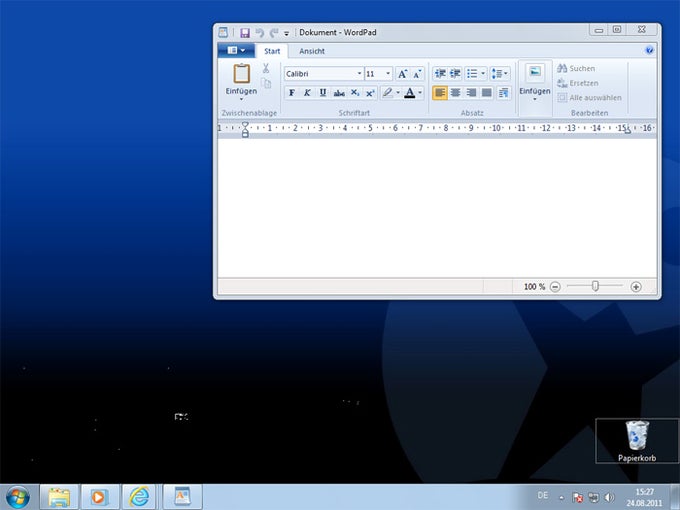Toggle subscript formatting
The width and height of the screenshot is (680, 510).
(355, 93)
